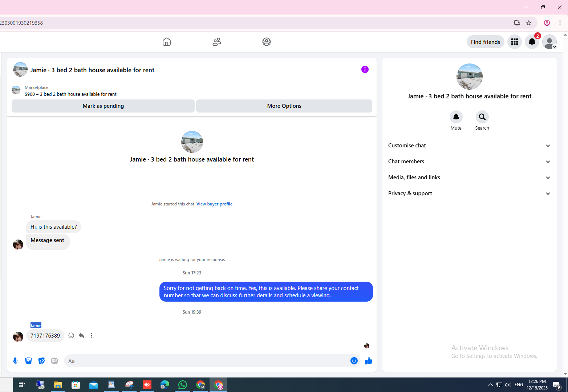Attach a photo using the image icon

pyautogui.click(x=28, y=361)
